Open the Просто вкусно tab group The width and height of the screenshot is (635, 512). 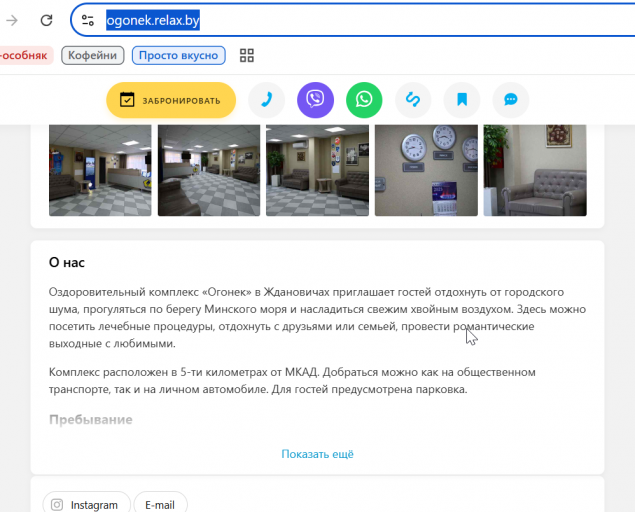click(179, 55)
